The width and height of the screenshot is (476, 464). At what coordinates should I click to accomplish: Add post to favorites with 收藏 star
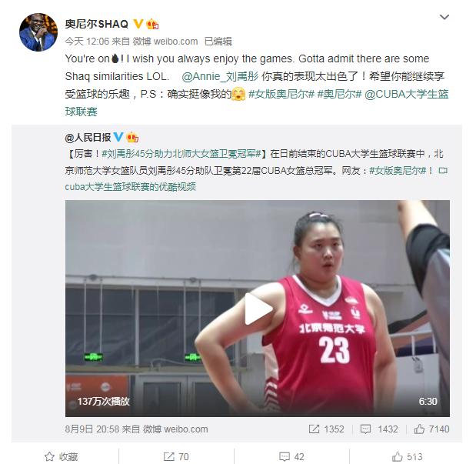pyautogui.click(x=62, y=457)
